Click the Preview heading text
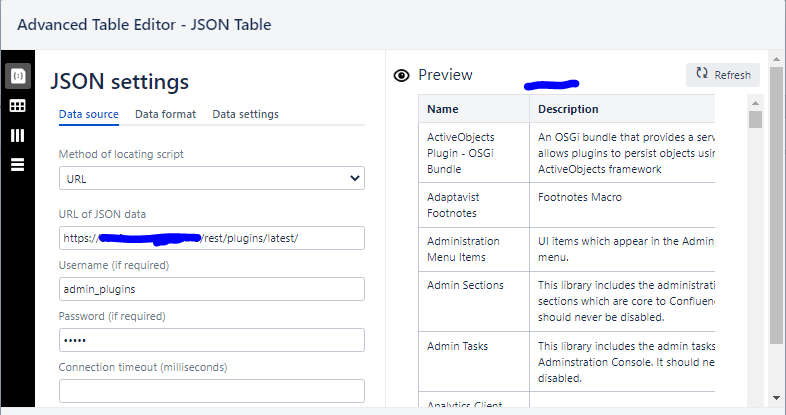The width and height of the screenshot is (786, 415). click(x=445, y=75)
